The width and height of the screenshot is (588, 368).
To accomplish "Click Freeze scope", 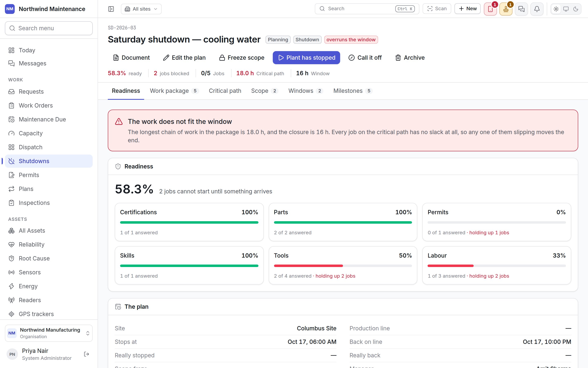I will coord(242,58).
